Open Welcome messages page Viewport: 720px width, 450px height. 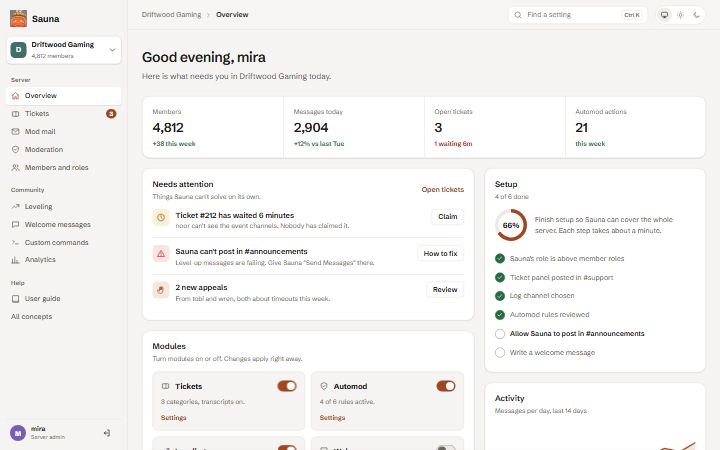click(63, 225)
